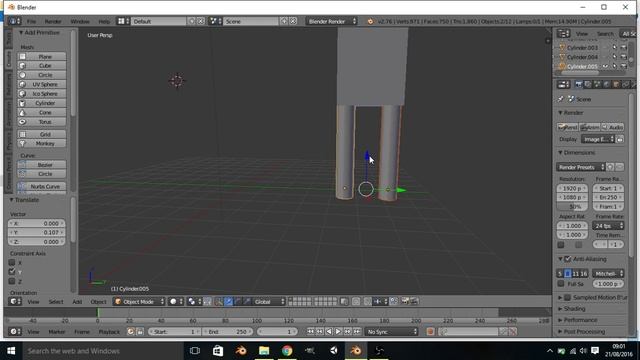Image resolution: width=640 pixels, height=360 pixels.
Task: Open the No Sync playback dropdown
Action: pos(392,332)
